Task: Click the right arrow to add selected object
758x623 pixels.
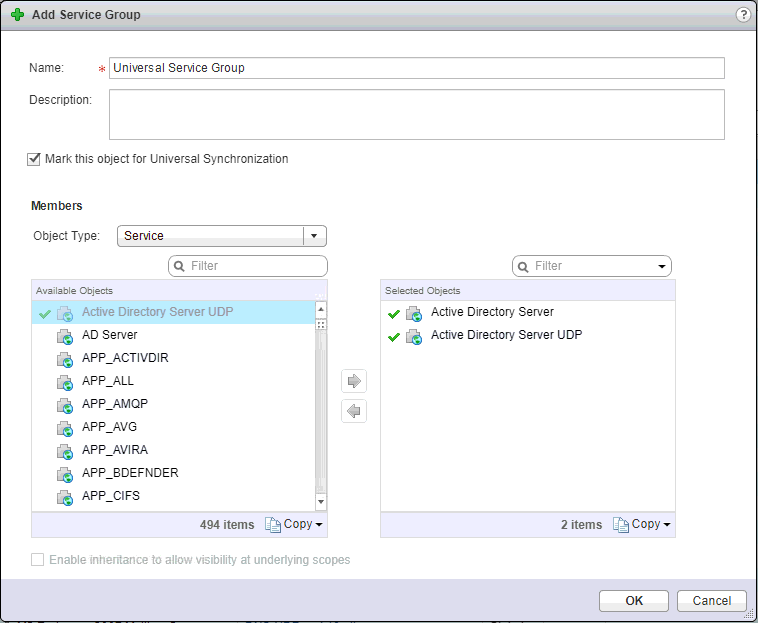Action: tap(354, 381)
